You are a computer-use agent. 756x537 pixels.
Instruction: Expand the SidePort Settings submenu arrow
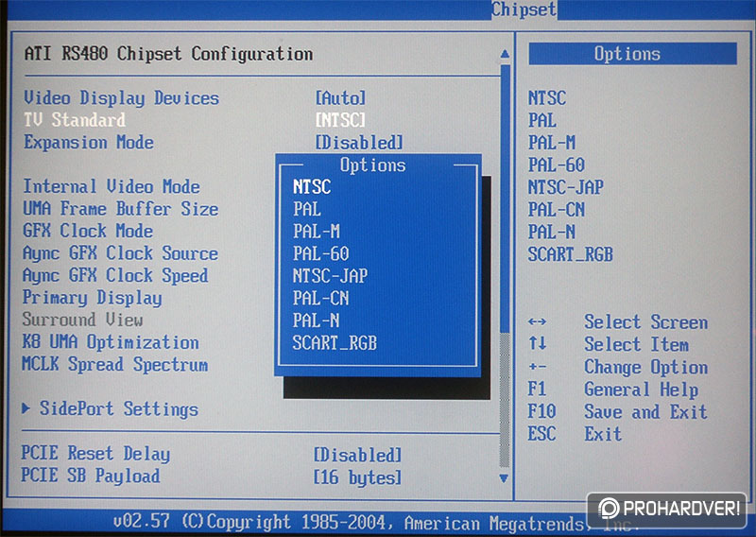pos(26,408)
